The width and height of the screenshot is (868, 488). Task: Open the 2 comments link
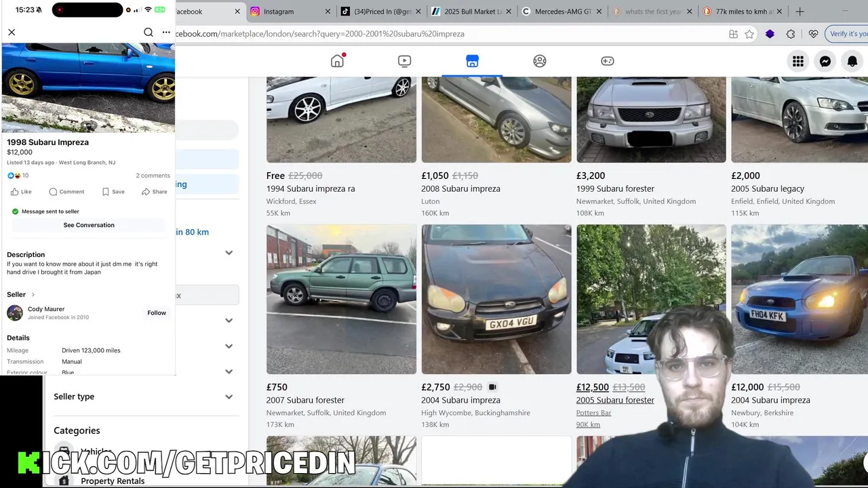coord(153,176)
